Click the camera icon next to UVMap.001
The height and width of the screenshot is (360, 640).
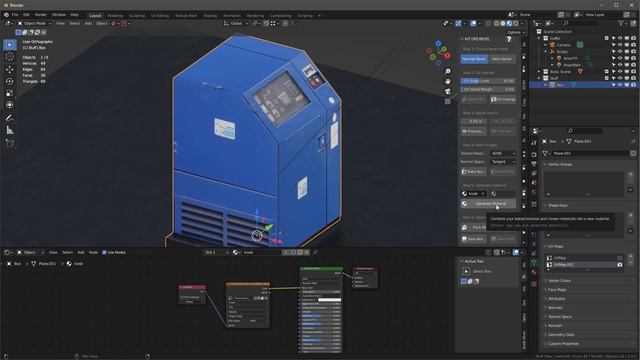pos(620,264)
